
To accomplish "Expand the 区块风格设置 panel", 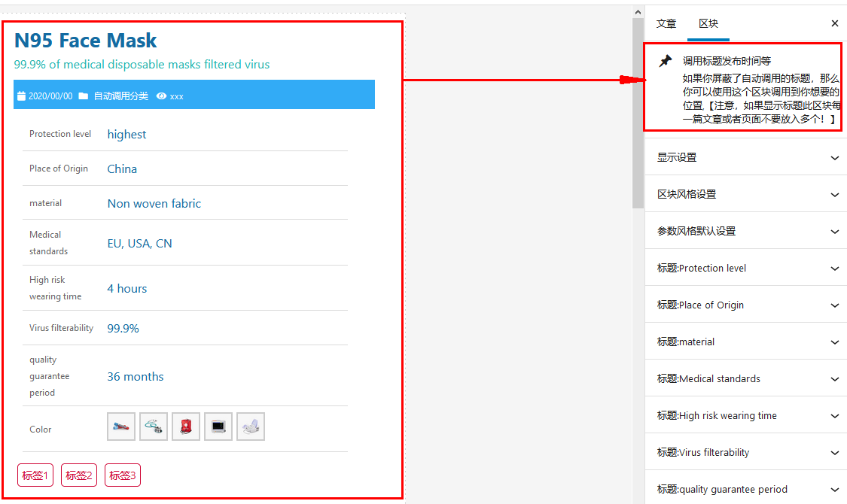I will (x=745, y=194).
